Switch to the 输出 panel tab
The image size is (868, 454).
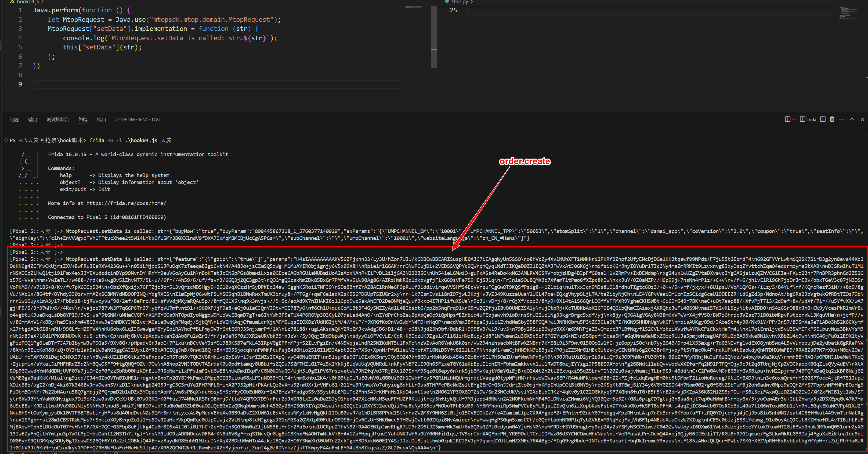click(x=33, y=120)
